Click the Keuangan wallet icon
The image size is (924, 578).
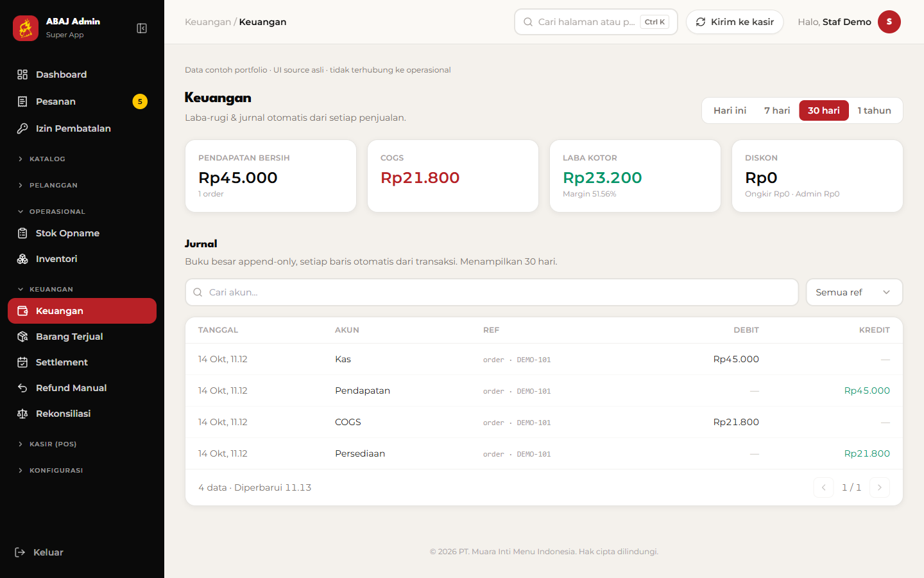point(22,311)
